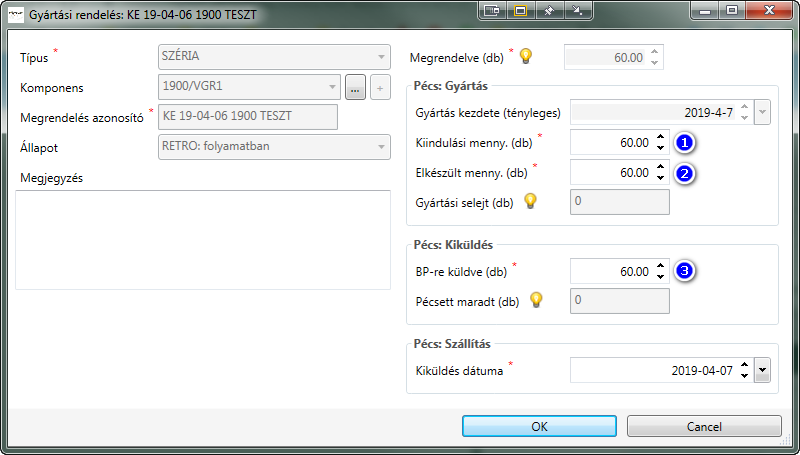Viewport: 800px width, 455px height.
Task: Click the first title bar icon with overlapping windows
Action: [491, 11]
